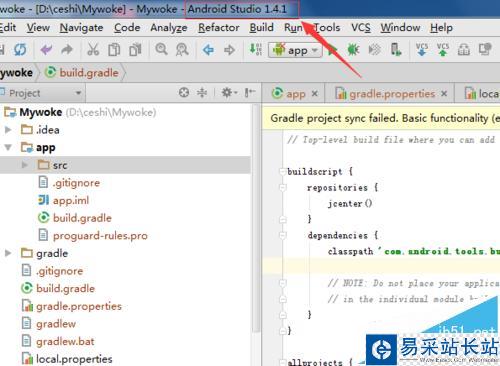The width and height of the screenshot is (500, 366).
Task: Close the gradle.properties editor tab
Action: coord(444,94)
